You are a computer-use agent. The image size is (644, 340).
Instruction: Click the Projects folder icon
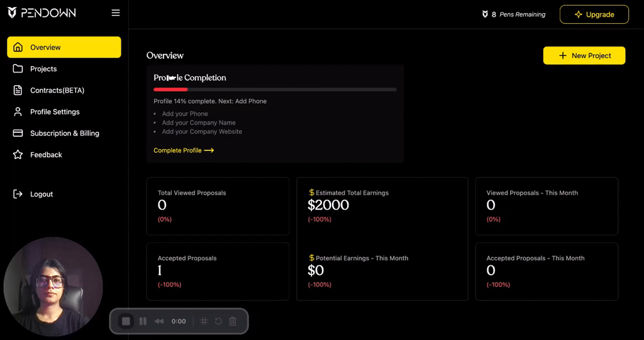tap(18, 69)
